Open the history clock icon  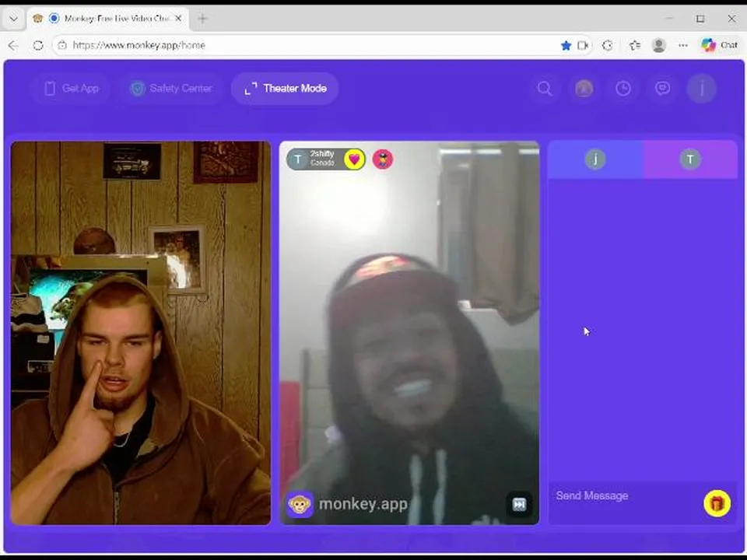[x=623, y=89]
